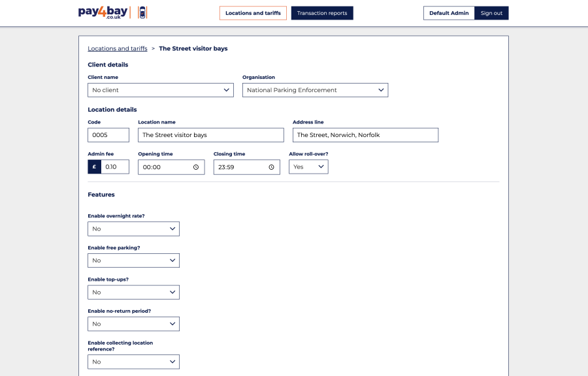588x376 pixels.
Task: Click the 'Enable top-ups?' label
Action: pos(108,279)
